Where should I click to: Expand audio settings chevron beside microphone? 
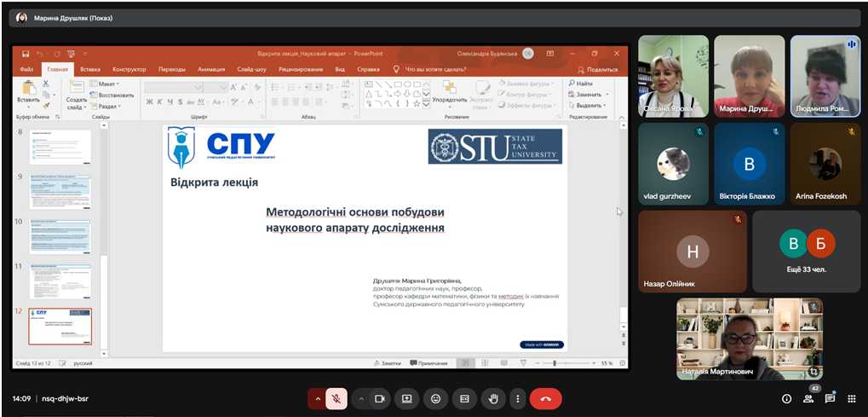tap(317, 399)
